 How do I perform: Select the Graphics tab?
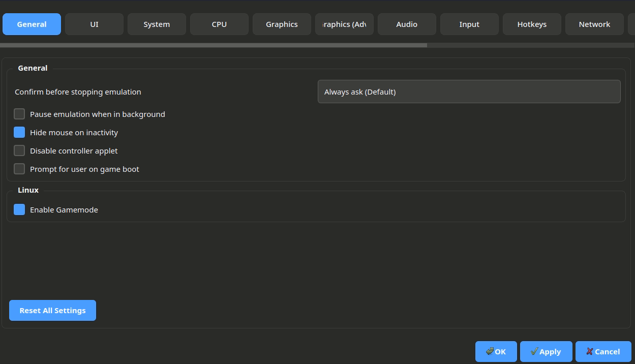tap(282, 24)
